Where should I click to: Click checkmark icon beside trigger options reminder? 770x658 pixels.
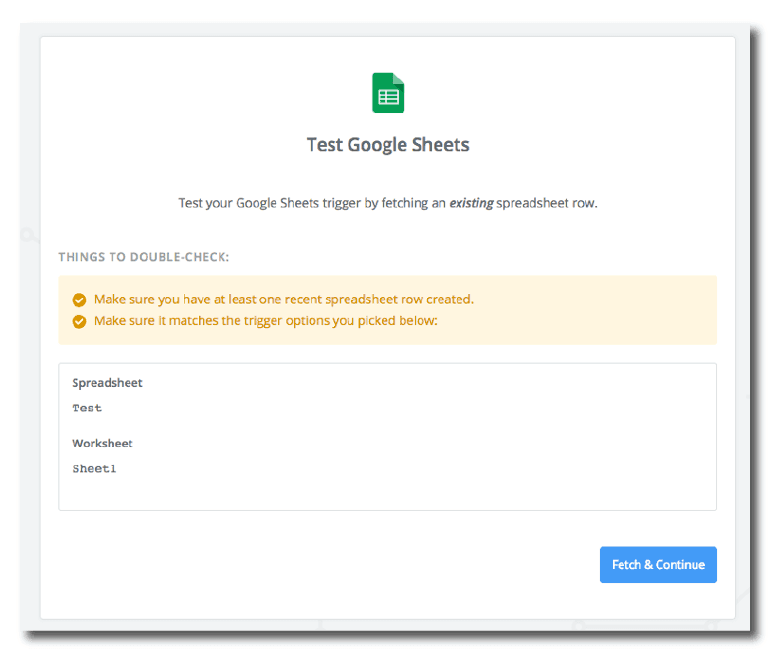coord(79,321)
